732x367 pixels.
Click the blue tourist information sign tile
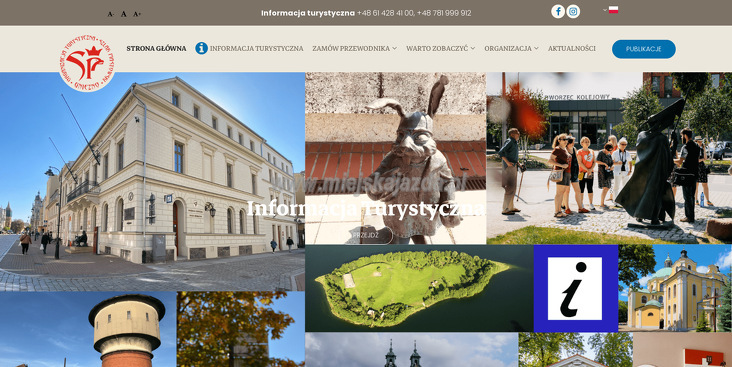pos(576,288)
